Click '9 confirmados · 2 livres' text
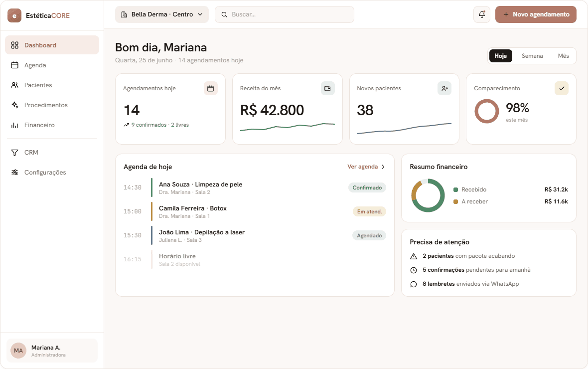The image size is (588, 369). tap(160, 125)
